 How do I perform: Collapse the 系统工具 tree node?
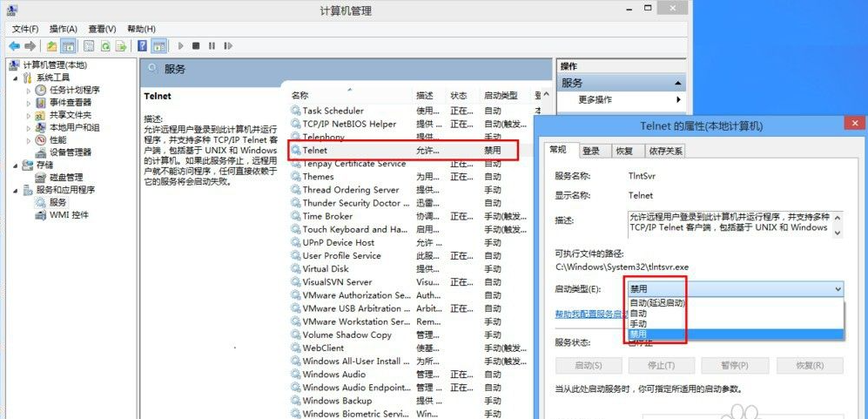(x=17, y=78)
